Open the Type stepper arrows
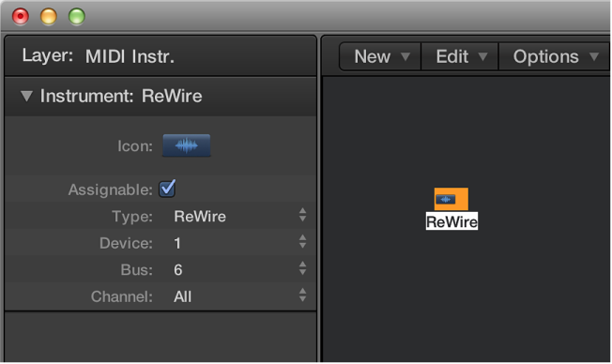612x364 pixels. click(x=302, y=215)
